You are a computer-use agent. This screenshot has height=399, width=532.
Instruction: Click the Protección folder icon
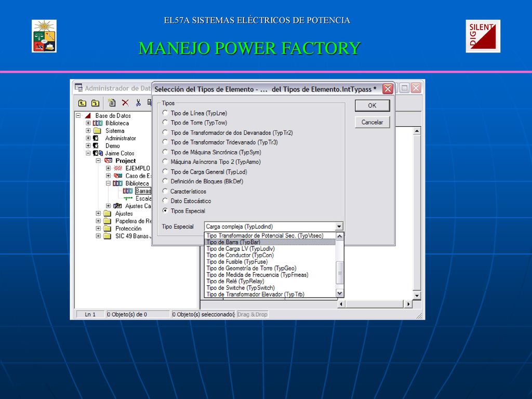(107, 229)
